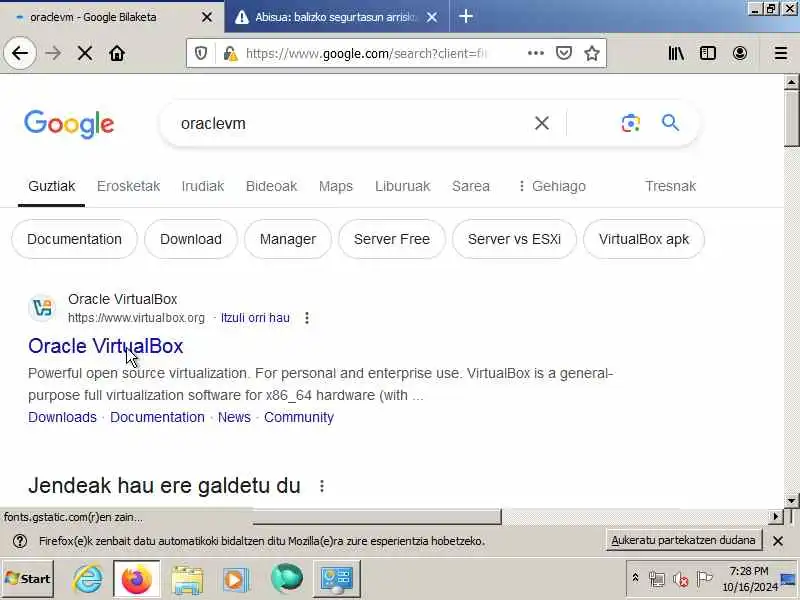The height and width of the screenshot is (600, 800).
Task: Open options for Oracle VirtualBox result
Action: tap(307, 318)
